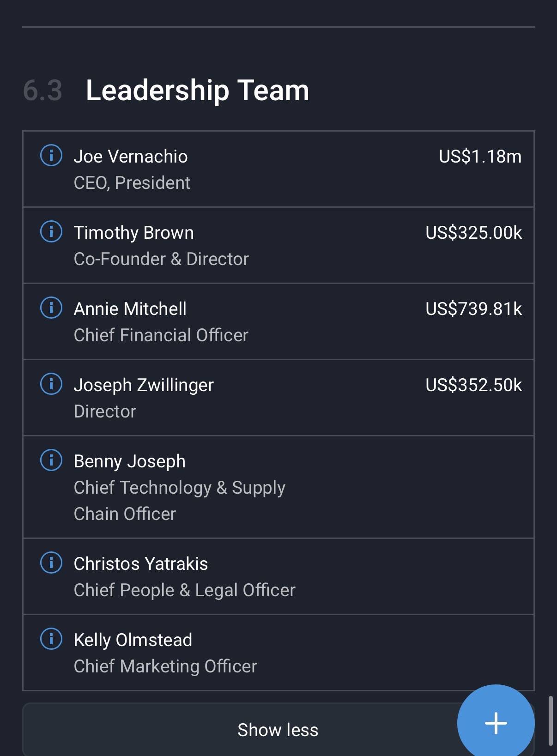Tap info icon next to Annie Mitchell
The width and height of the screenshot is (557, 756).
pos(51,308)
